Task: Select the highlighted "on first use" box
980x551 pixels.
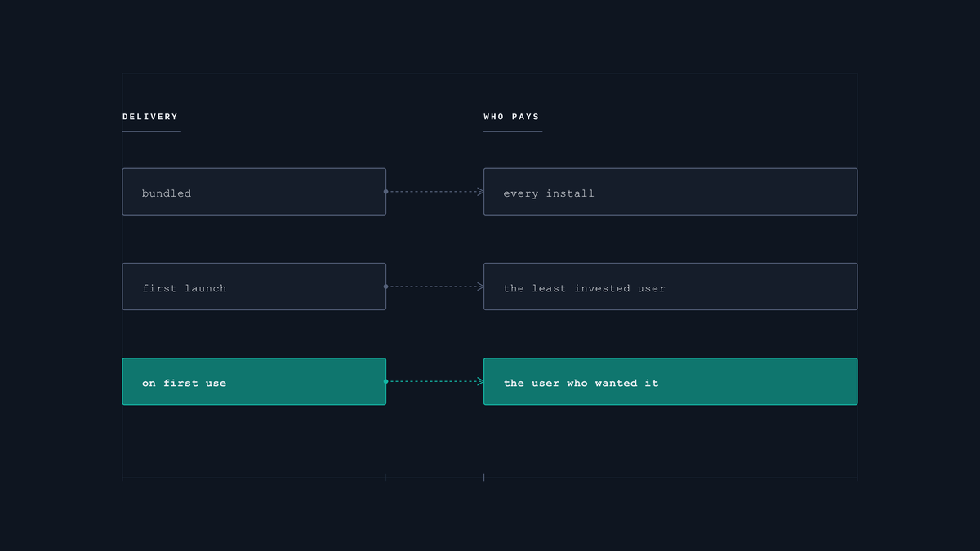Action: click(x=254, y=381)
